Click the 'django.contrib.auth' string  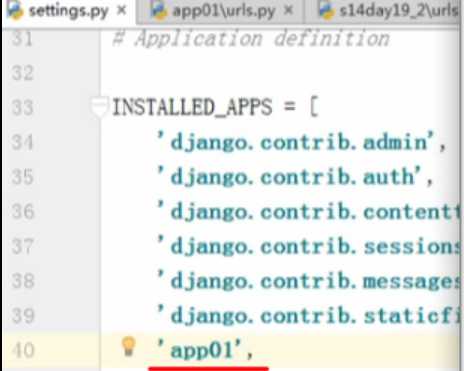[x=289, y=177]
